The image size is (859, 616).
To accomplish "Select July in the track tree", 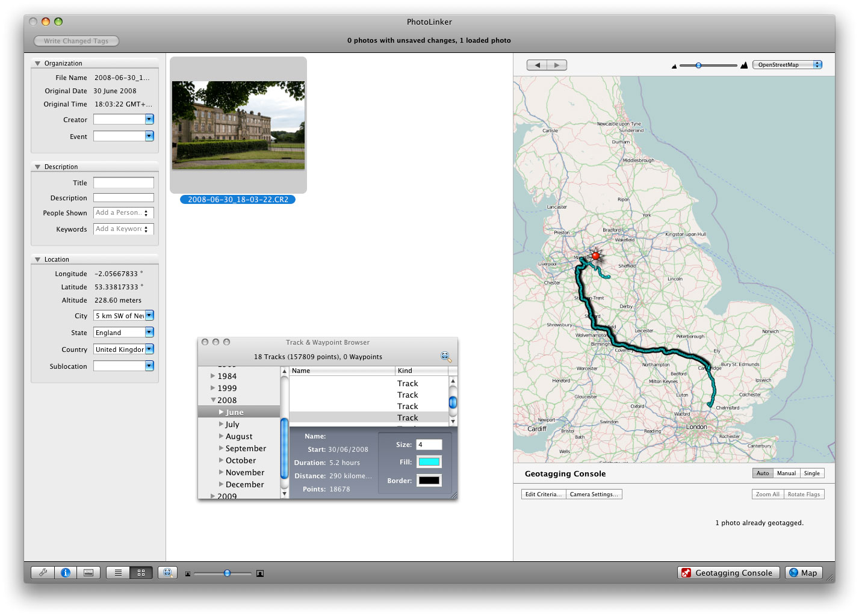I will pyautogui.click(x=232, y=424).
